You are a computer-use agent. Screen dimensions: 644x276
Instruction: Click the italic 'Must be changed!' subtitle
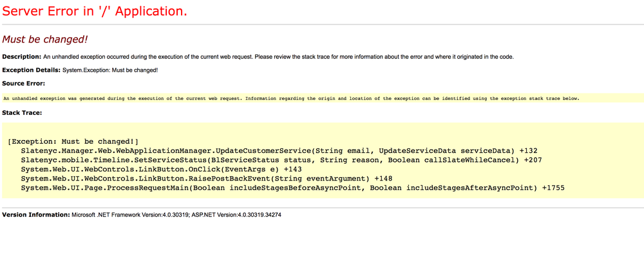45,39
